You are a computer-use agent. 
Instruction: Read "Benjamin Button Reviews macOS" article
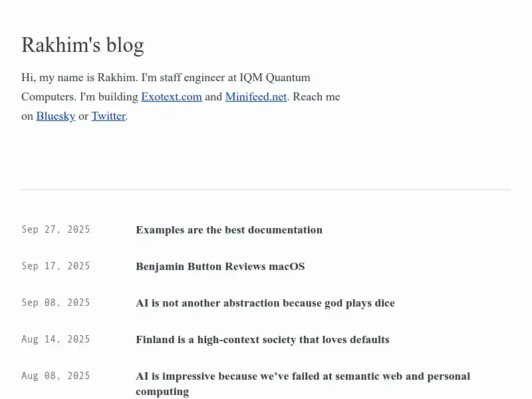(220, 267)
